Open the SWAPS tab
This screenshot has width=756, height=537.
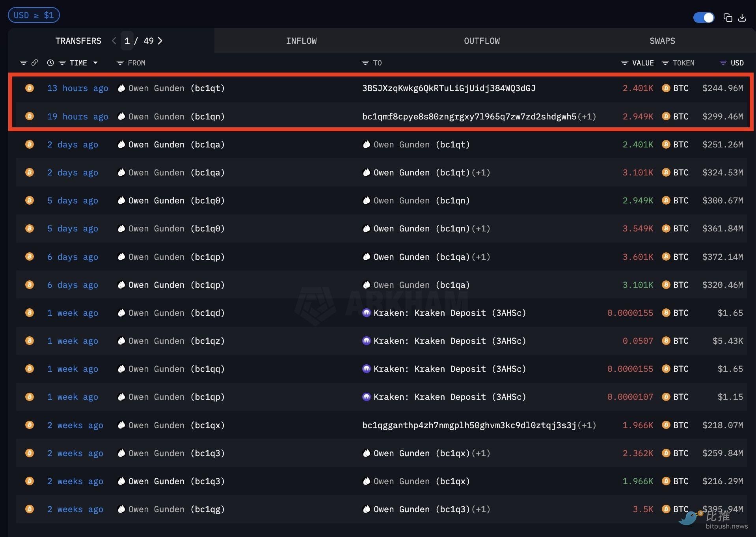(x=662, y=41)
